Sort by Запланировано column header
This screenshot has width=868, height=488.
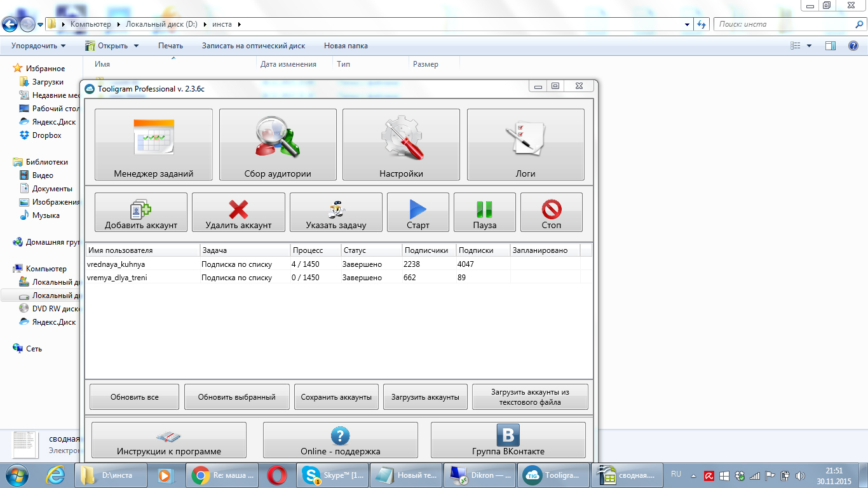click(x=545, y=250)
